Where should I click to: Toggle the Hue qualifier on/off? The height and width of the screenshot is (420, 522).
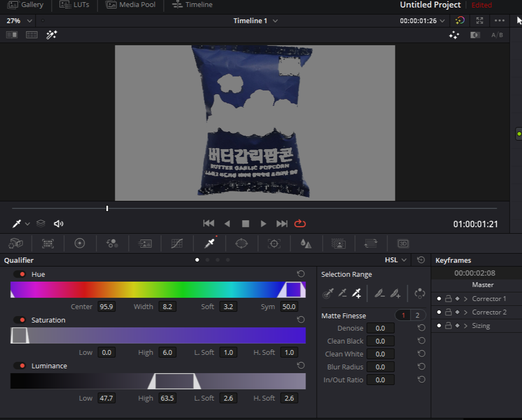[x=19, y=274]
